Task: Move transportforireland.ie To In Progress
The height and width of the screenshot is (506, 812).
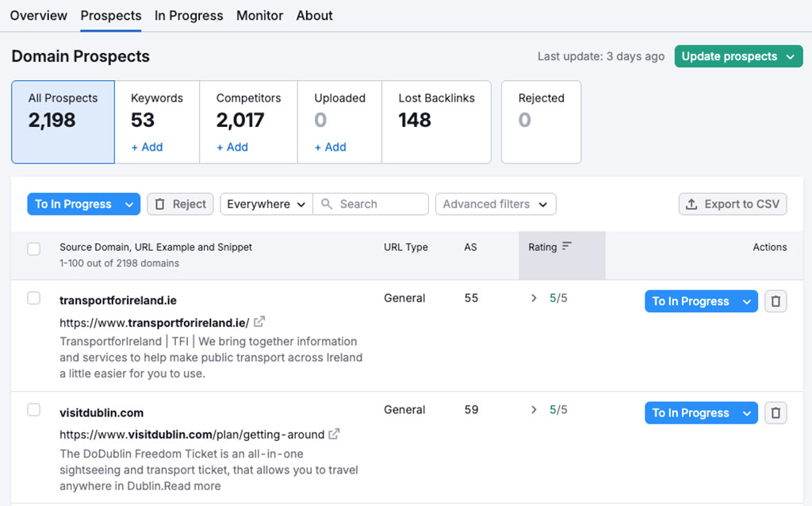Action: point(691,301)
